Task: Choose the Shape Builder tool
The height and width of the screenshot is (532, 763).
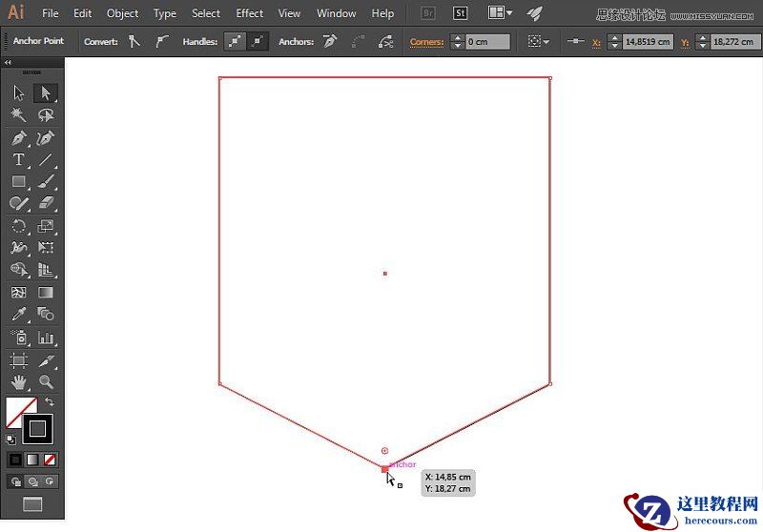Action: (18, 269)
